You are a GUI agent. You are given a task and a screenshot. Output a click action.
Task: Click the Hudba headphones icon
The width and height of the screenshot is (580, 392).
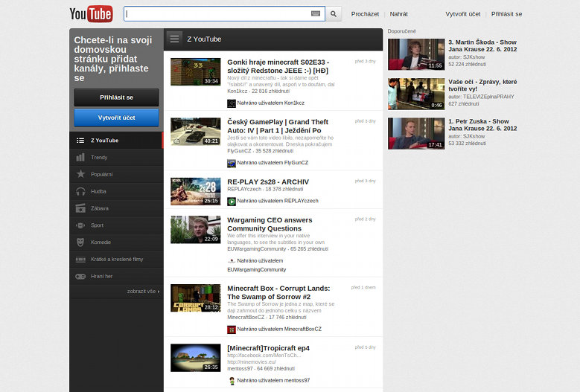coord(80,191)
